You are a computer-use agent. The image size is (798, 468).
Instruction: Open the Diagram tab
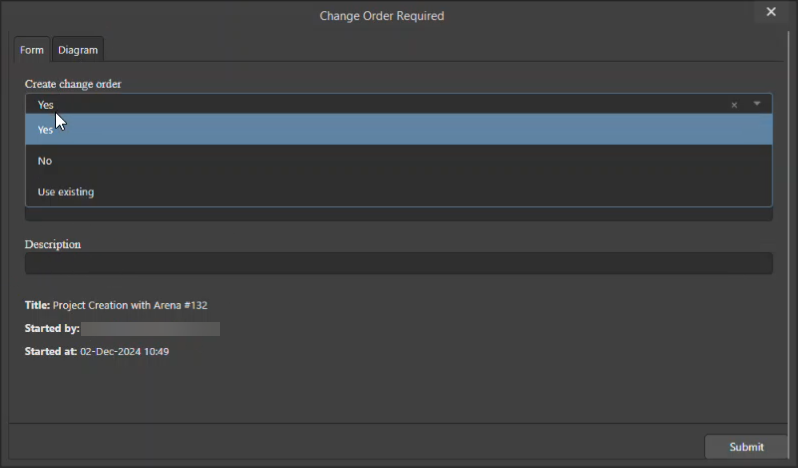point(78,50)
